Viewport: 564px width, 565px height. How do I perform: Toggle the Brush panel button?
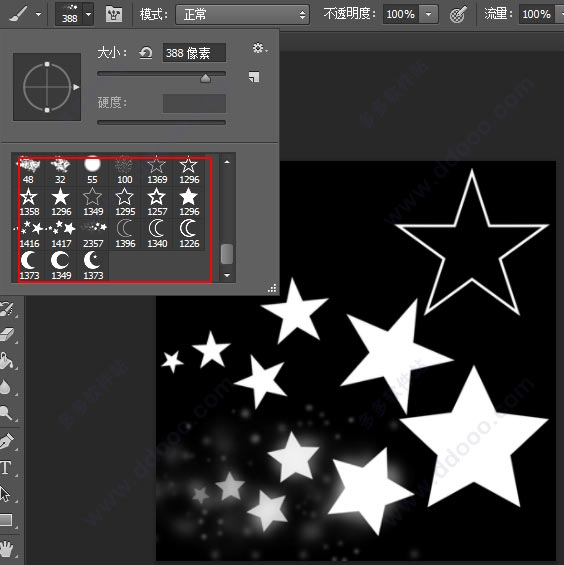tap(114, 14)
